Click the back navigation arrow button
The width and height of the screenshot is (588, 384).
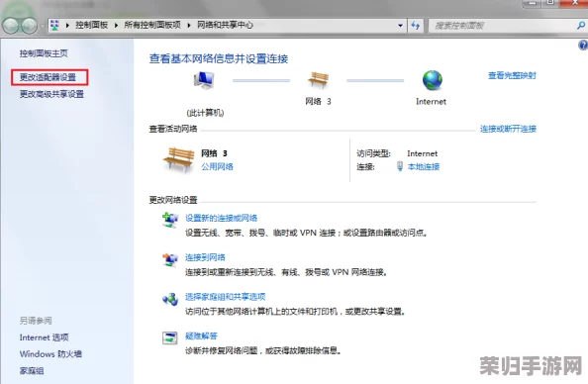[x=10, y=26]
